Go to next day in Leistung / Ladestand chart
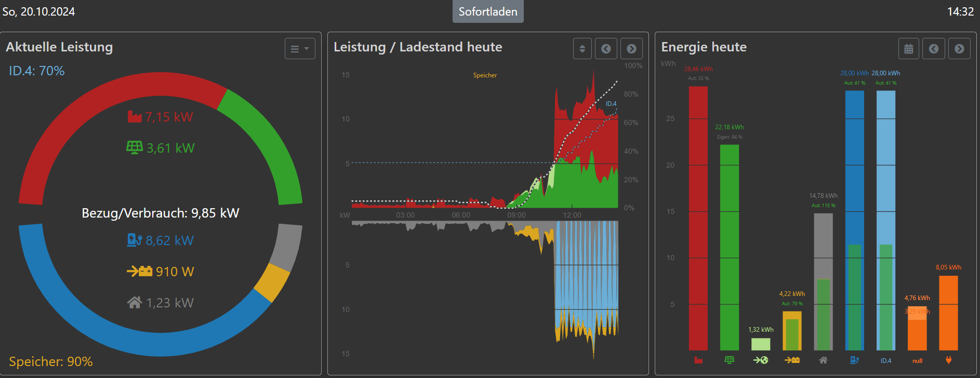Viewport: 980px width, 378px height. tap(631, 49)
